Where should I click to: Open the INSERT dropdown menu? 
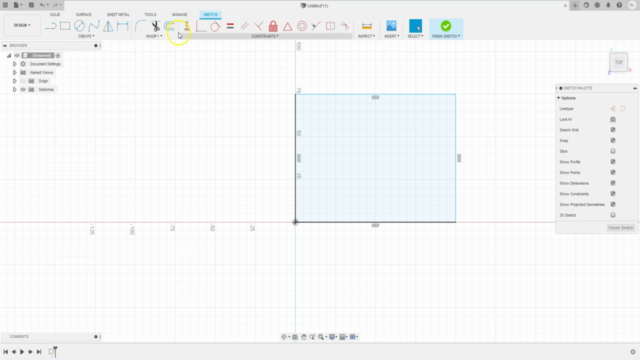392,36
